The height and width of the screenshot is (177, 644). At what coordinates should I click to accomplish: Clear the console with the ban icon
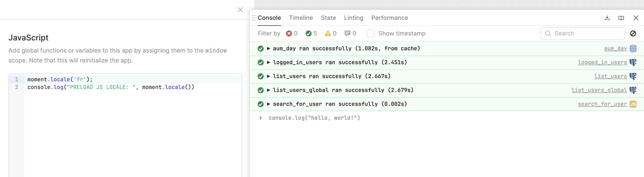(x=633, y=33)
